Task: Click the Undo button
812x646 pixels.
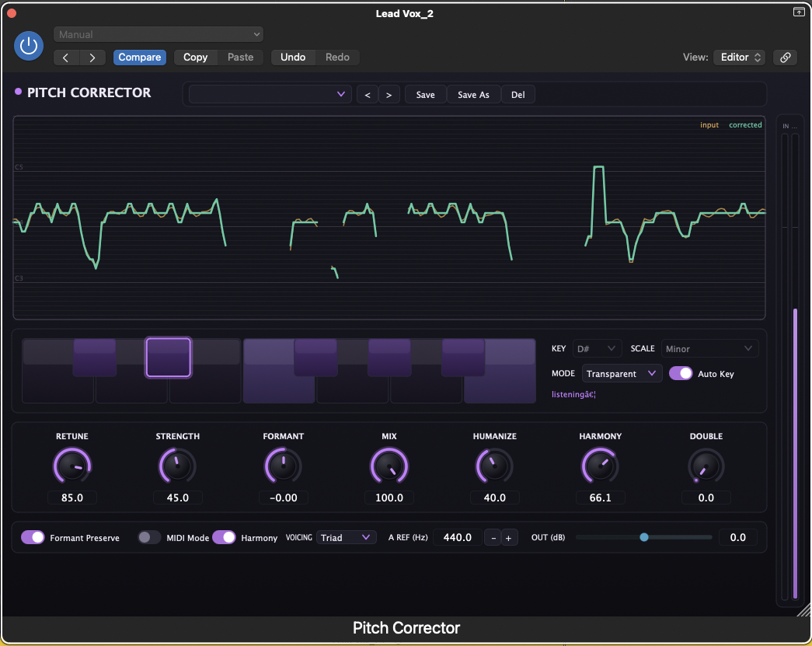Action: pos(293,58)
